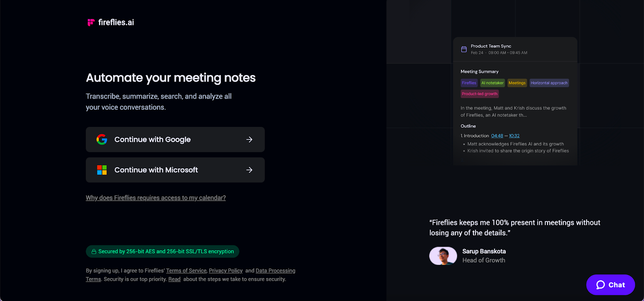Open the Data Processing Terms link

[275, 270]
